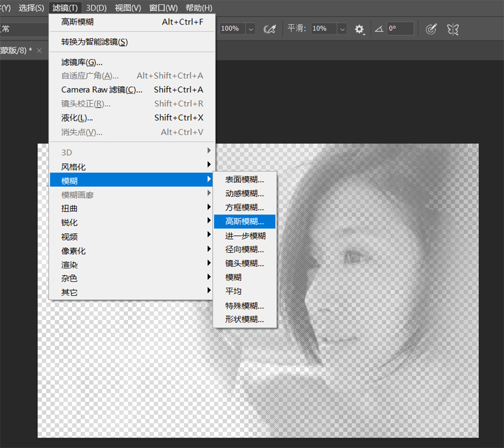Open the 帮助(H) menu
The height and width of the screenshot is (448, 504).
tap(198, 8)
